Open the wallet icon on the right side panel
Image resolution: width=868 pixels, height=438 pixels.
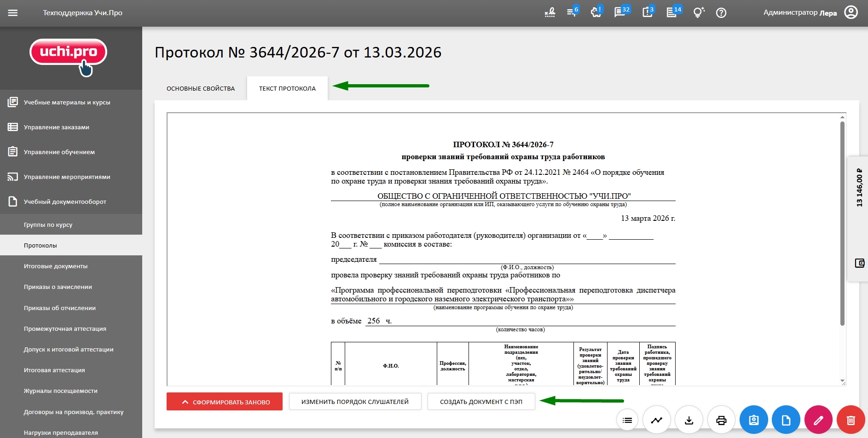[x=859, y=263]
